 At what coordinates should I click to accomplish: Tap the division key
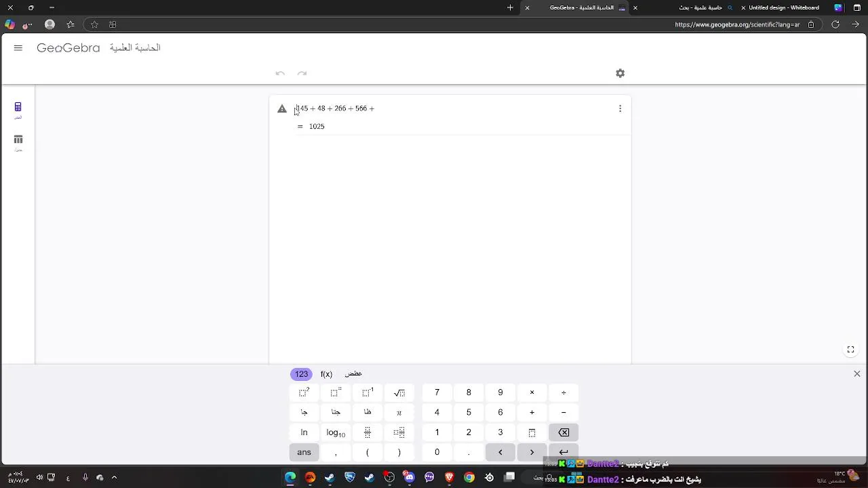[x=564, y=392]
